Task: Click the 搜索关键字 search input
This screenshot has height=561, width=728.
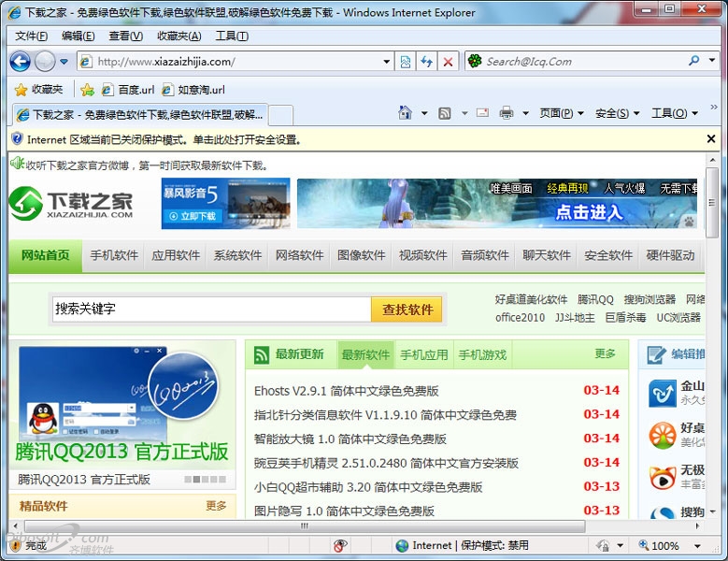Action: 212,309
